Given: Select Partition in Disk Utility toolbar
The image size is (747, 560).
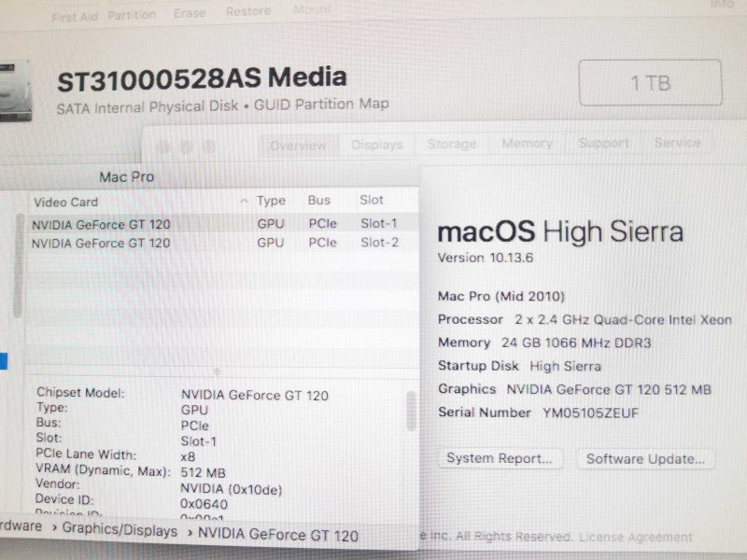Looking at the screenshot, I should point(132,15).
